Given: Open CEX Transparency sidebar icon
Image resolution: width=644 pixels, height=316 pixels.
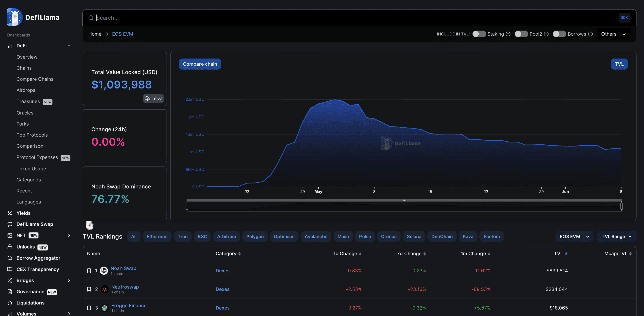Looking at the screenshot, I should click(x=10, y=269).
